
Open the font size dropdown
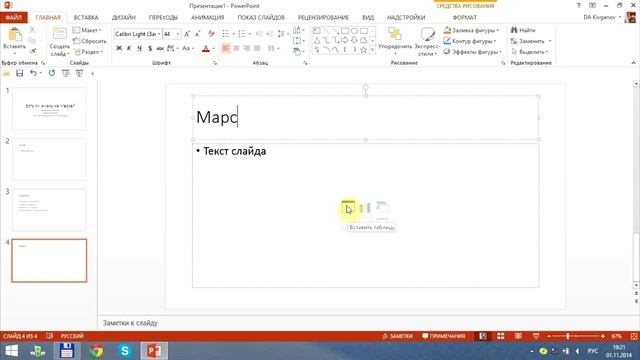pyautogui.click(x=178, y=34)
